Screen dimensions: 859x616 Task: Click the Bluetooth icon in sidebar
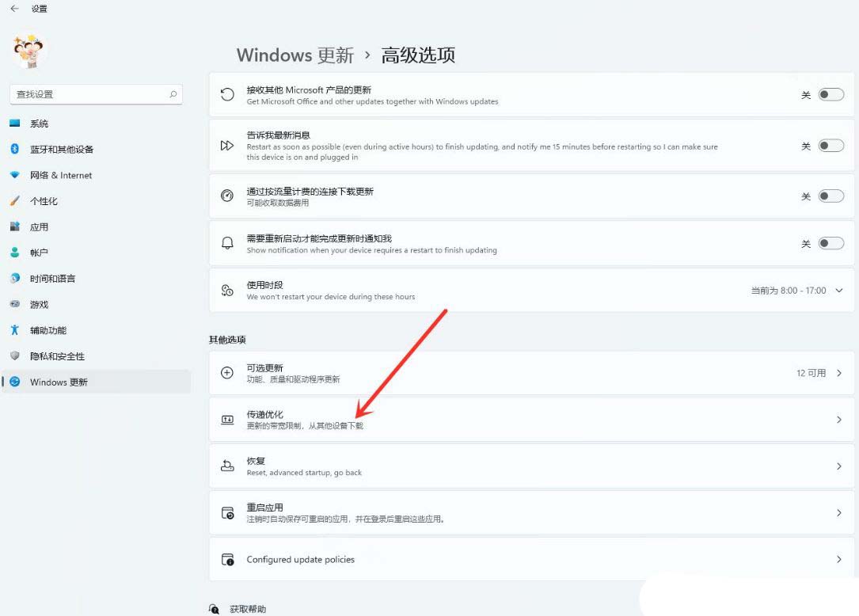click(x=15, y=149)
